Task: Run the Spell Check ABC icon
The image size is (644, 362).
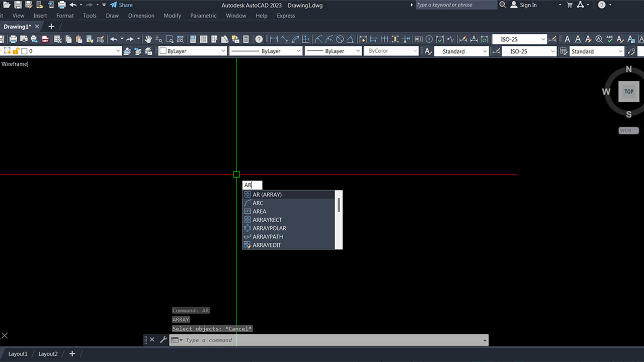Action: [610, 39]
